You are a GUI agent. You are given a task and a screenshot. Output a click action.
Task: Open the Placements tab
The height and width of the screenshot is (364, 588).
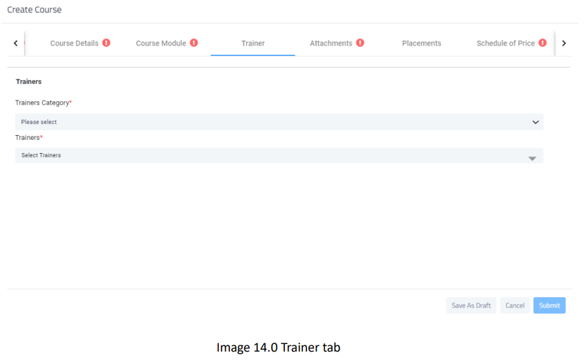(422, 43)
